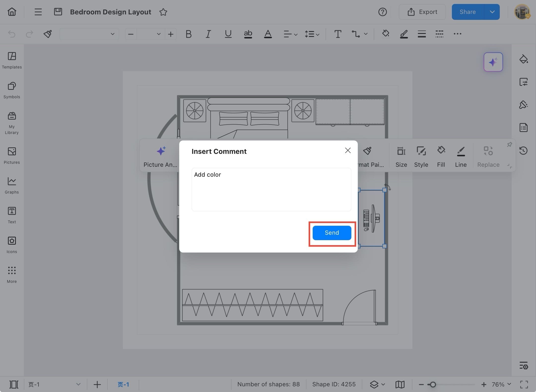Click the Send button in Insert Comment dialog
This screenshot has width=536, height=392.
[x=332, y=233]
